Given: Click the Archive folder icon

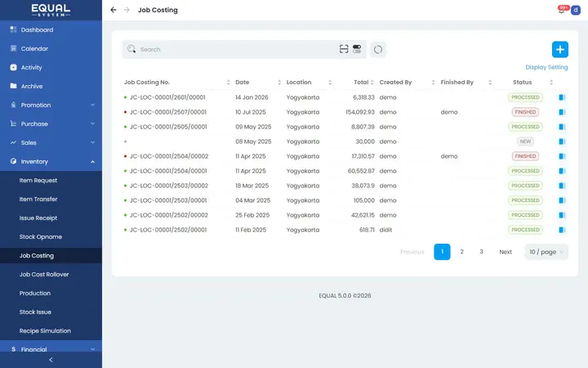Looking at the screenshot, I should click(14, 86).
